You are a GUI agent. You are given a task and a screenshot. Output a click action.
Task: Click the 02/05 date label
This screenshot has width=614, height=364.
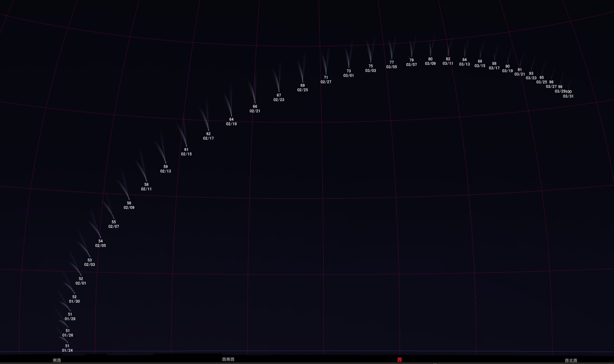click(x=100, y=246)
